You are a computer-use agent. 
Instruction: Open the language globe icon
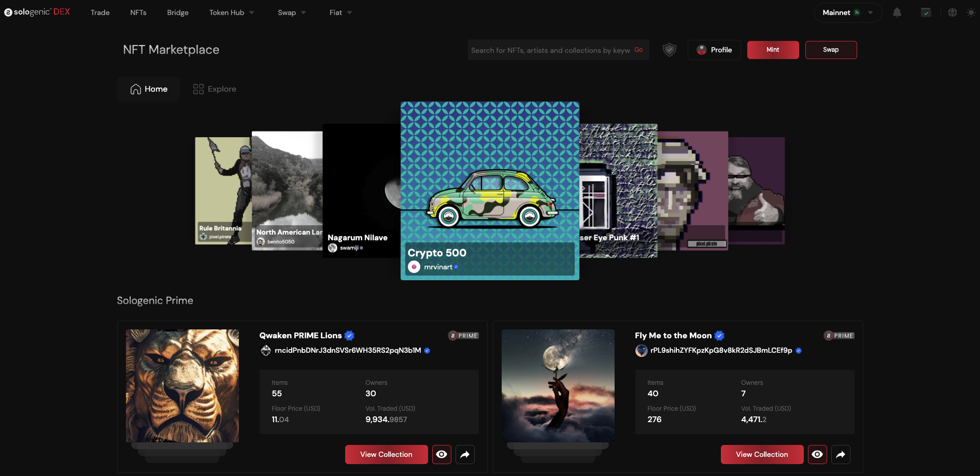click(x=953, y=12)
